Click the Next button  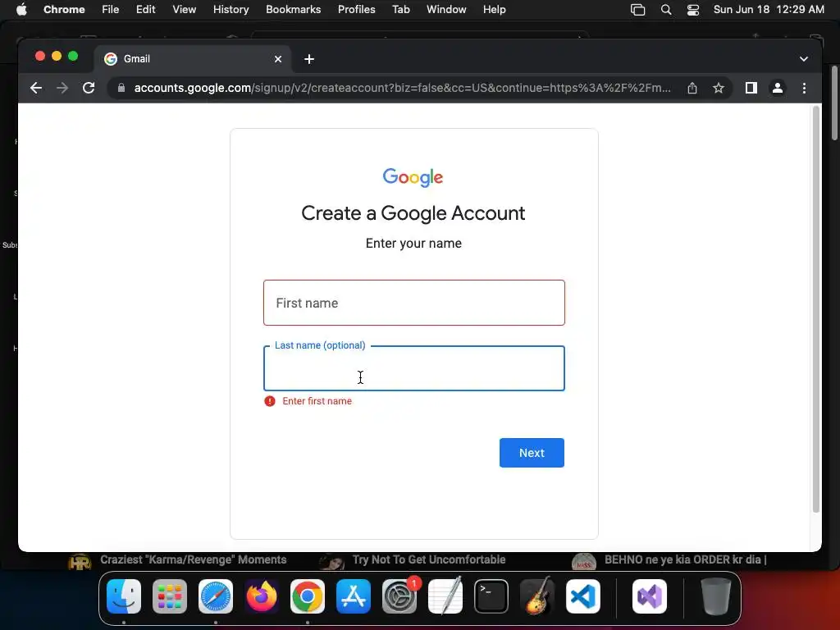pos(532,453)
